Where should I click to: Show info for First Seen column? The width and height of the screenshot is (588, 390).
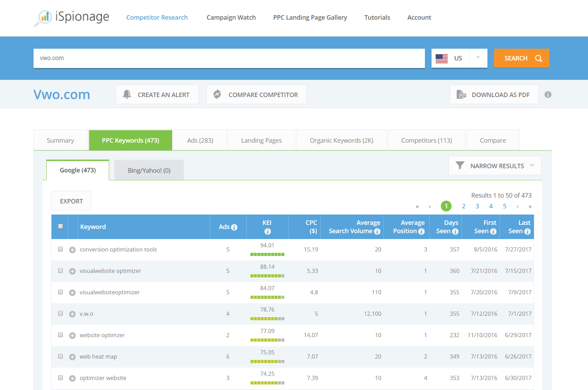pyautogui.click(x=493, y=232)
